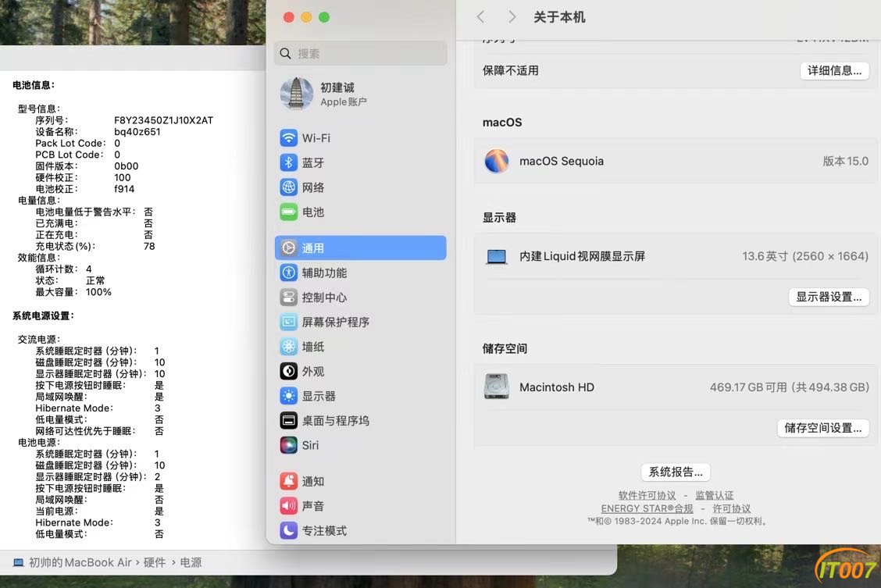Open Sound (声音) speaker icon
881x588 pixels.
coord(288,506)
